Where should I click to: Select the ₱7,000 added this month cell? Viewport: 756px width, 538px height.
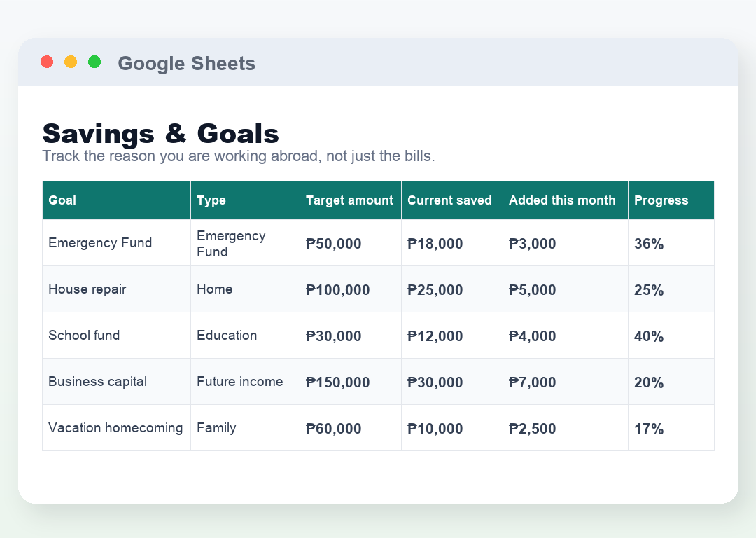point(566,382)
